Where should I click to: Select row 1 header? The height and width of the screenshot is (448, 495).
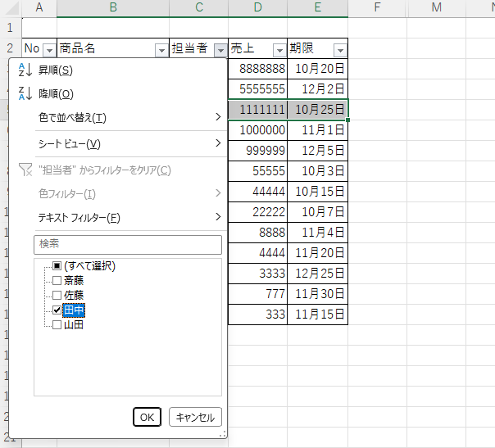11,28
